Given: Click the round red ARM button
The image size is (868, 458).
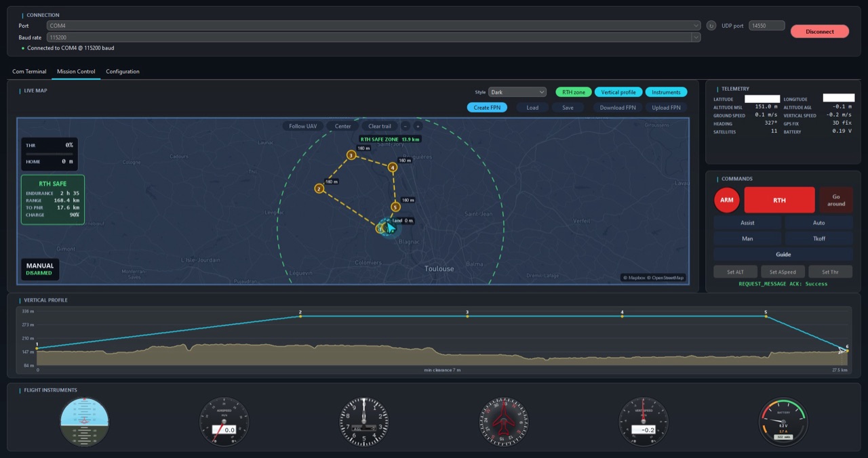Looking at the screenshot, I should (x=726, y=200).
